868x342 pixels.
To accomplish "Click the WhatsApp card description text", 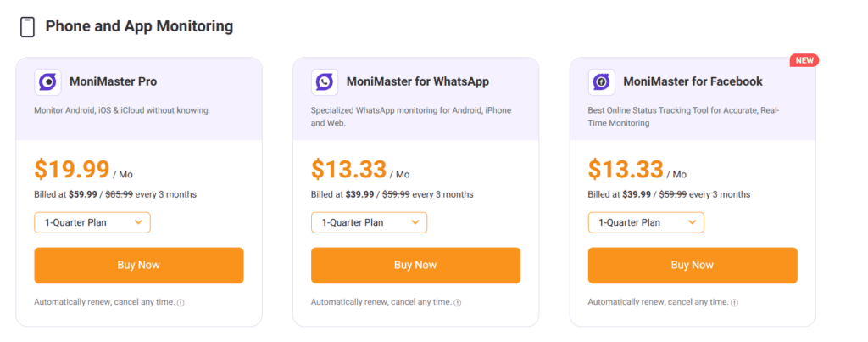I will (x=411, y=116).
